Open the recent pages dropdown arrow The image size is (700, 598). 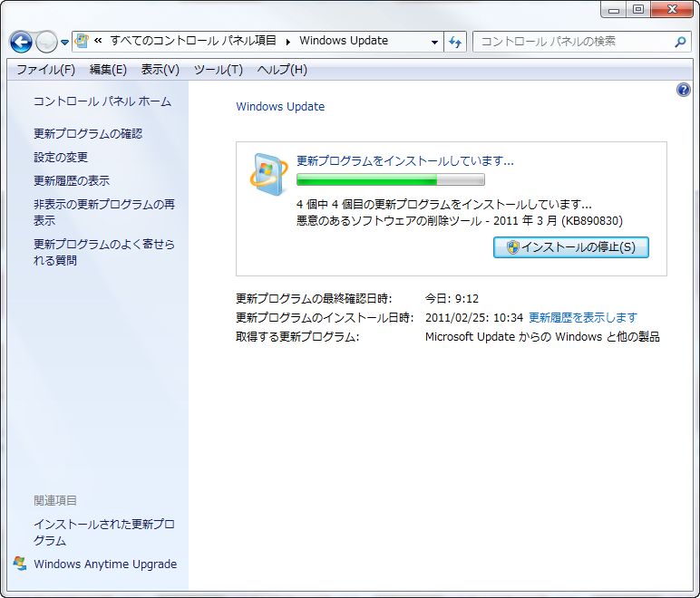pos(64,43)
